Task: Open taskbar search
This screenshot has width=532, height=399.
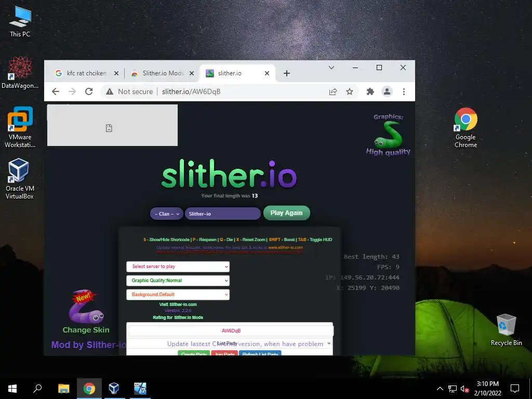Action: pyautogui.click(x=37, y=389)
